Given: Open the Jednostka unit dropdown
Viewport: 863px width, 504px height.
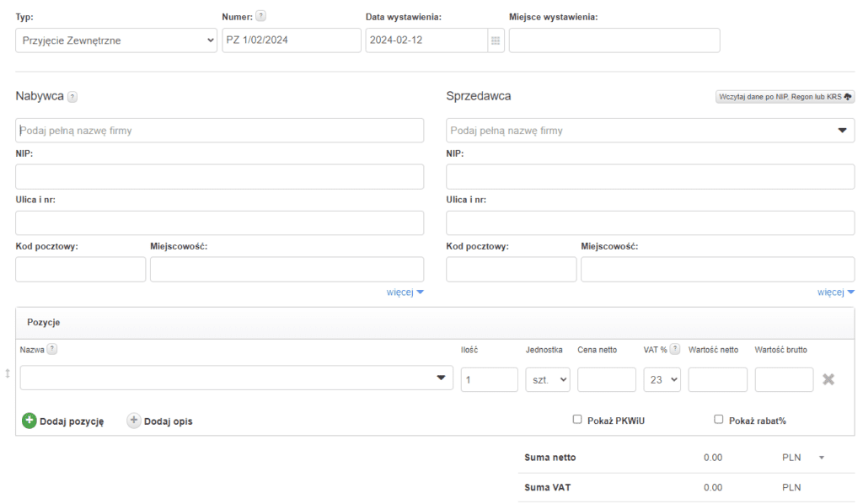Looking at the screenshot, I should click(548, 380).
